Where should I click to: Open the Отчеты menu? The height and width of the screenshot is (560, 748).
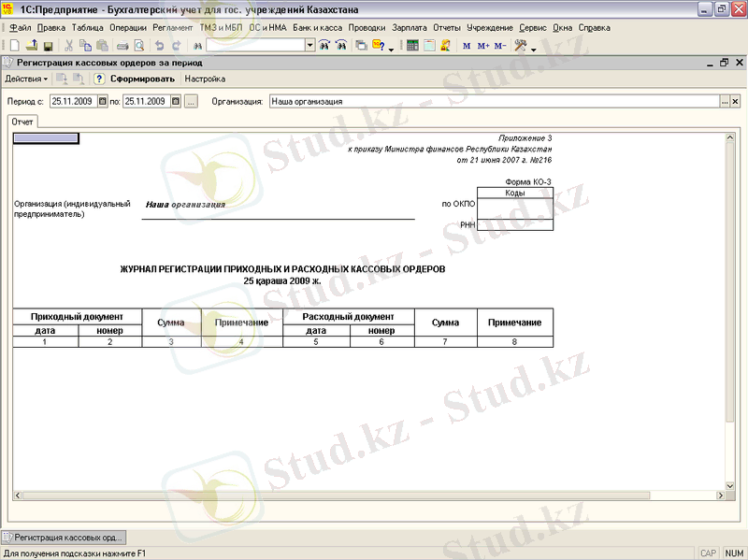pyautogui.click(x=447, y=28)
